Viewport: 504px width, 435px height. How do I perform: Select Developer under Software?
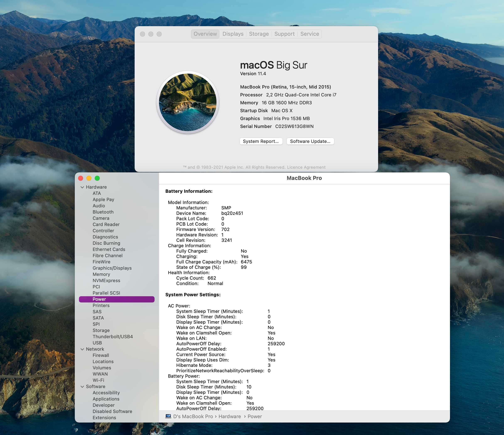tap(103, 405)
